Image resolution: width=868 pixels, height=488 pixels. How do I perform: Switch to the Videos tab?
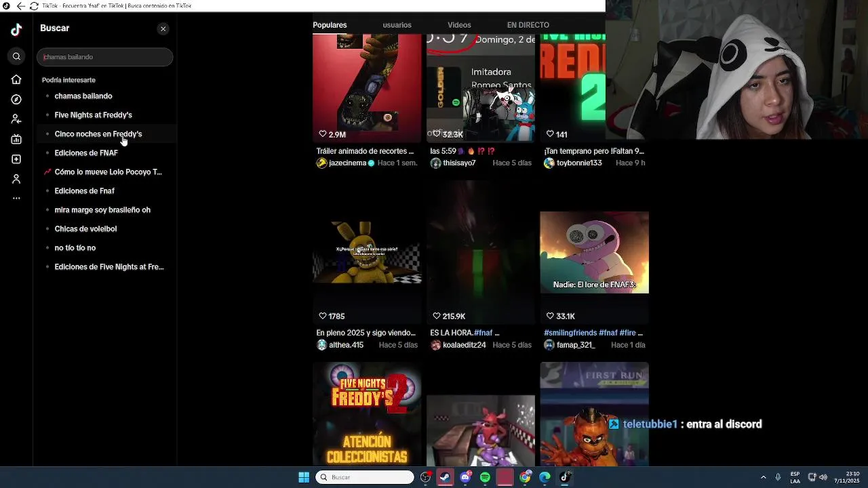[459, 25]
